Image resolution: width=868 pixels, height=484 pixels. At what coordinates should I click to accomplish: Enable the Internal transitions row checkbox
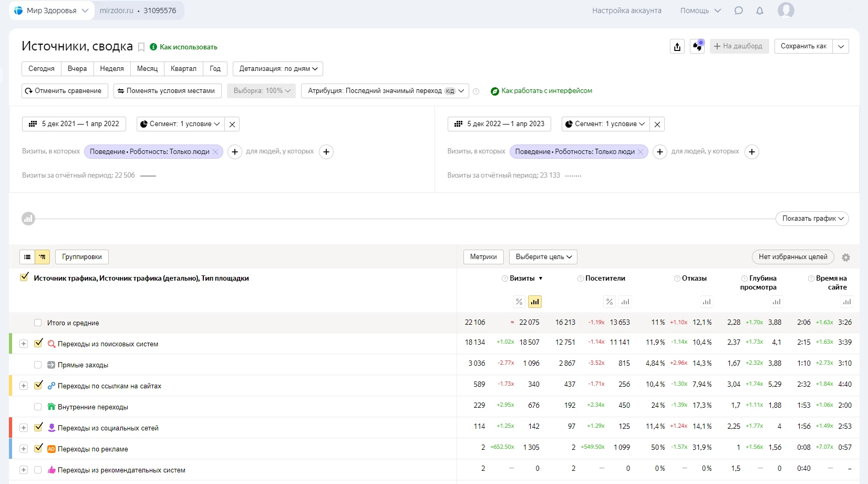pyautogui.click(x=38, y=407)
